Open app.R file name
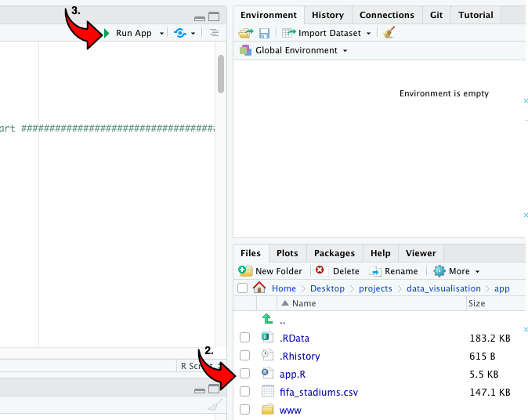 (293, 375)
